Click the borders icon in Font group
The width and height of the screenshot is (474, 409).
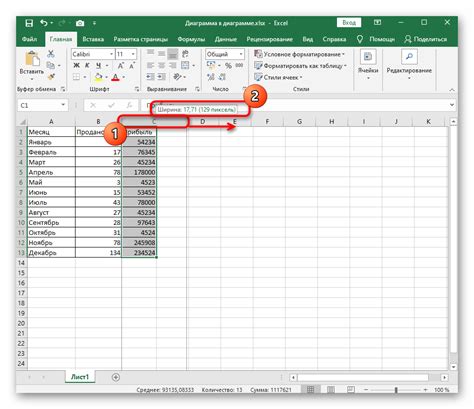[x=76, y=77]
